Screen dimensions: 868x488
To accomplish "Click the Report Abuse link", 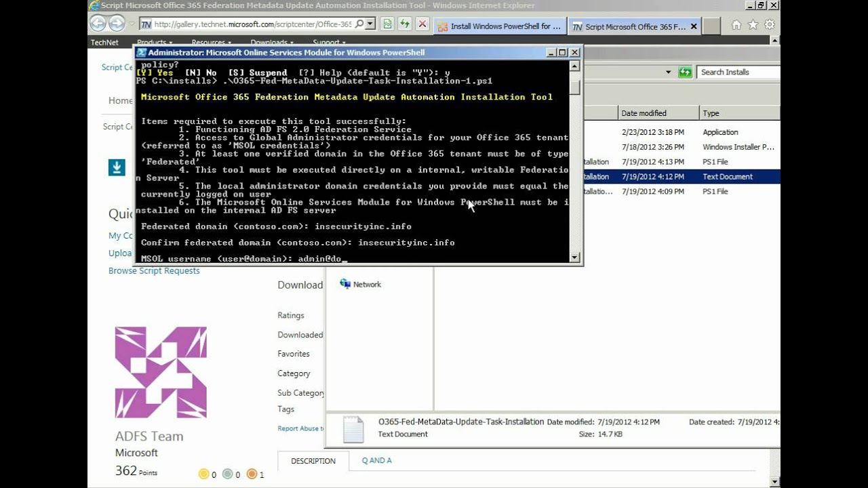I will tap(300, 428).
